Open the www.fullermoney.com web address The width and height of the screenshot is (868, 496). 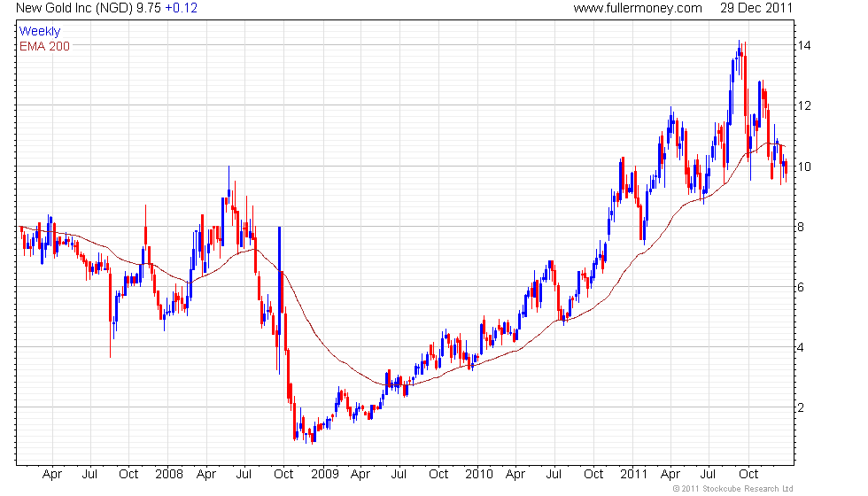[x=638, y=8]
